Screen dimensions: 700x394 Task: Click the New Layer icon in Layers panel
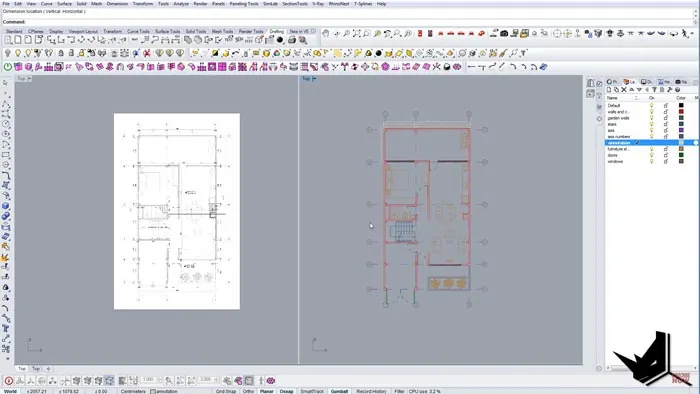pyautogui.click(x=609, y=90)
